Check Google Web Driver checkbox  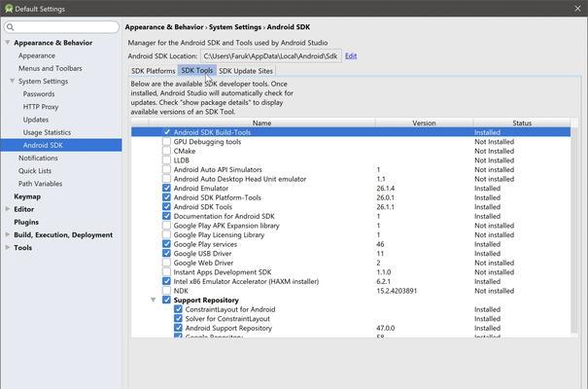pyautogui.click(x=166, y=263)
